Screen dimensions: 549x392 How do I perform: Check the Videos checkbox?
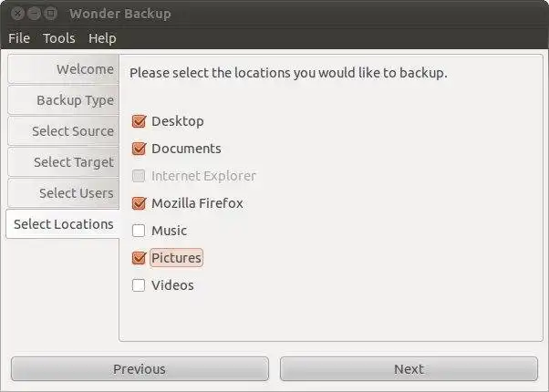pos(139,285)
